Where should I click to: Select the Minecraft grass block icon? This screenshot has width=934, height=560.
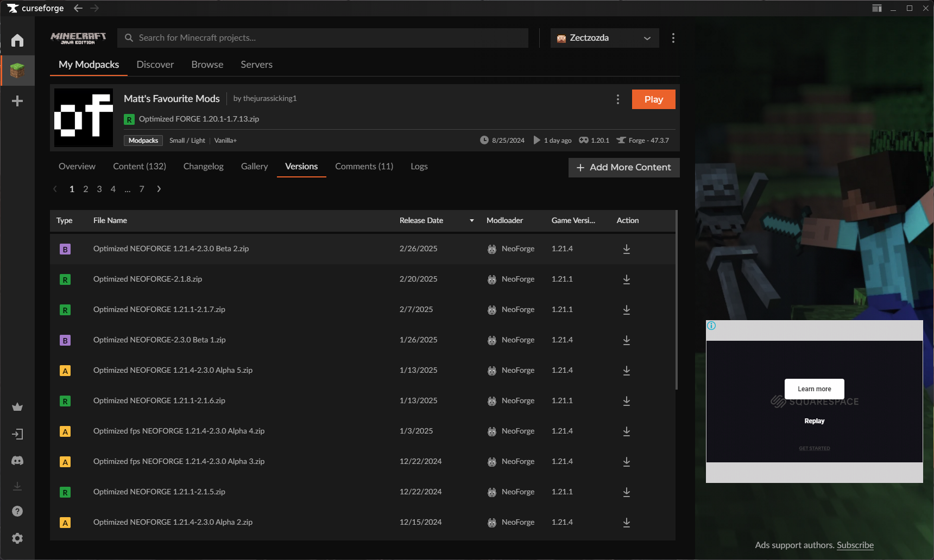click(17, 71)
